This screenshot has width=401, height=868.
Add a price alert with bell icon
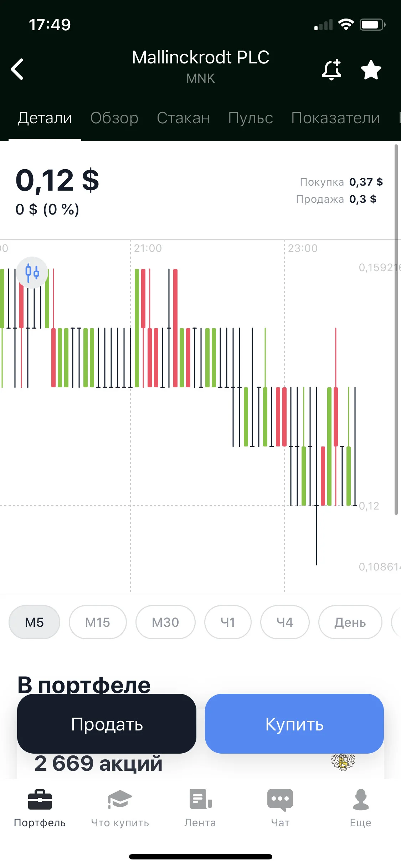tap(331, 69)
